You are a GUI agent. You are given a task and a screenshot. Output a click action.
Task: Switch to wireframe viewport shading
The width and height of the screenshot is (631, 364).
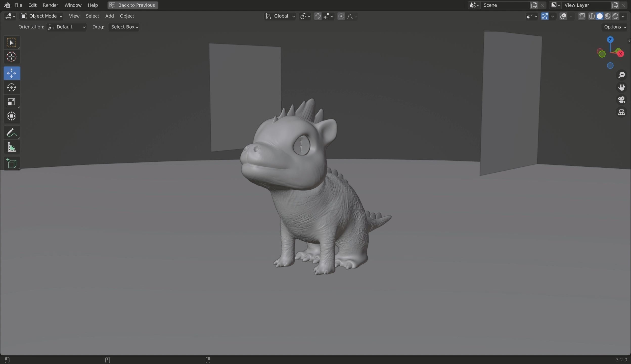(592, 16)
